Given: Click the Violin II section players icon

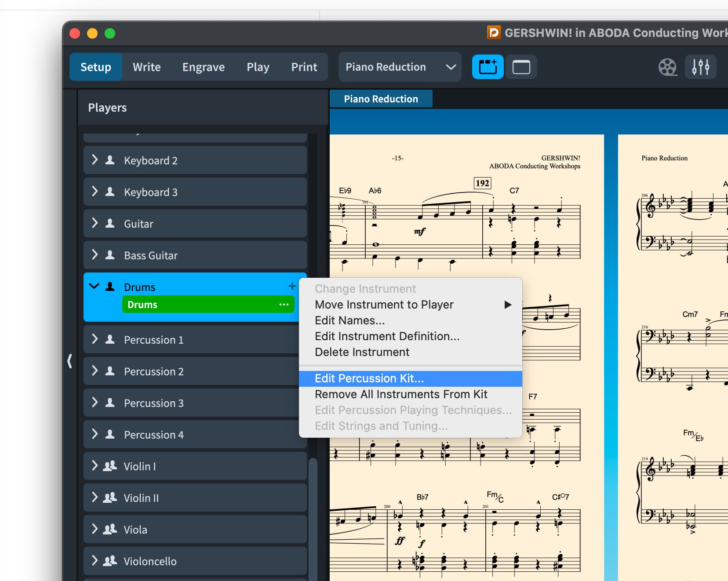Looking at the screenshot, I should click(110, 497).
